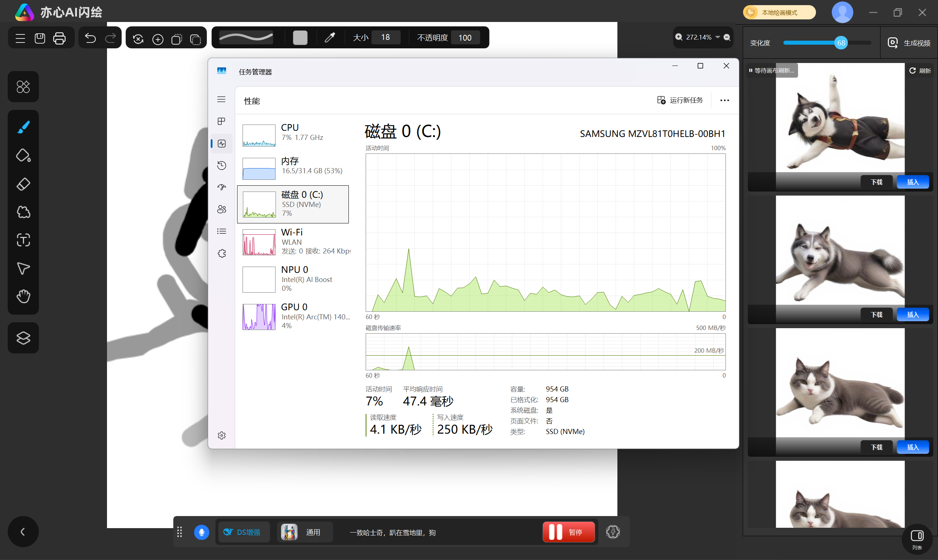
Task: Click the microphone voice input icon
Action: 202,532
